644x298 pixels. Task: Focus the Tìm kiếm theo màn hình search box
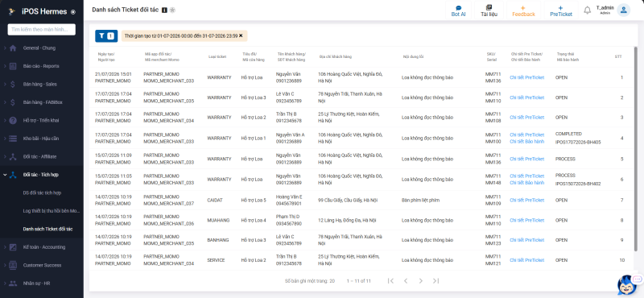point(42,30)
